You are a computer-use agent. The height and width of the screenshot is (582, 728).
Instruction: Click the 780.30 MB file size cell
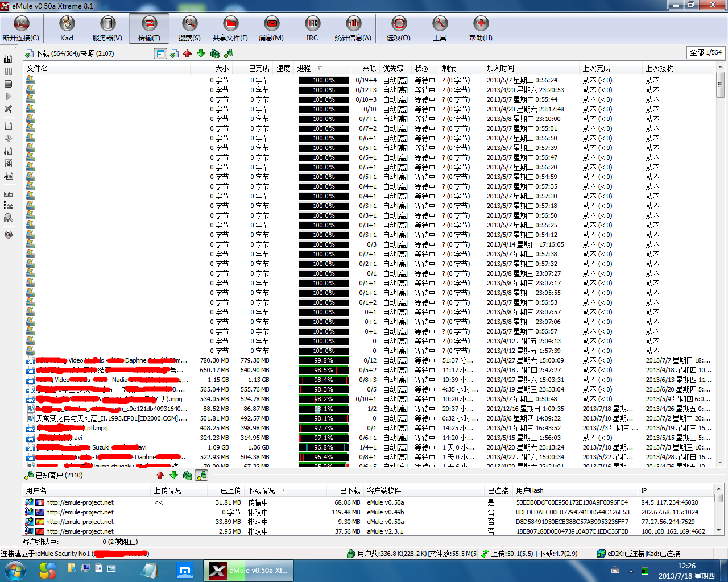click(x=214, y=360)
